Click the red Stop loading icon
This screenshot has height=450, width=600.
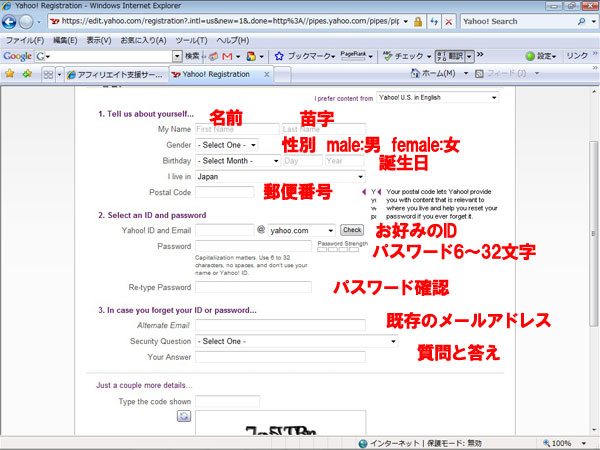pos(448,22)
